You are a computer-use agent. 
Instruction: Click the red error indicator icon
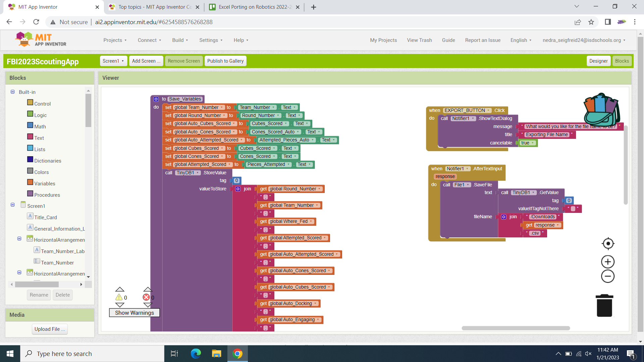tap(146, 297)
